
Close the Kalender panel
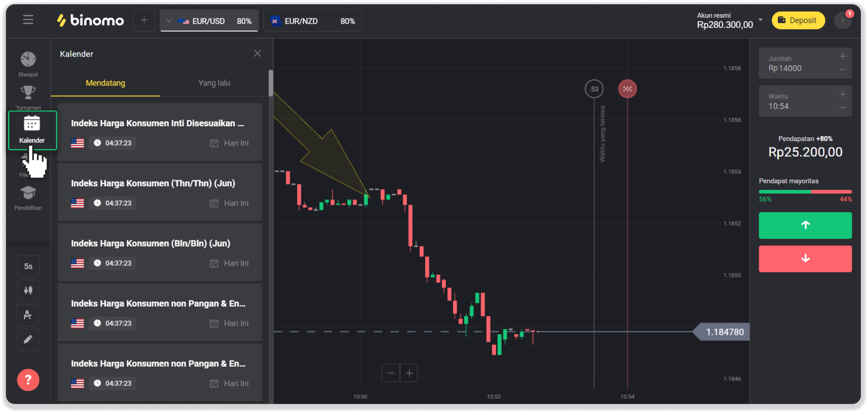tap(257, 53)
